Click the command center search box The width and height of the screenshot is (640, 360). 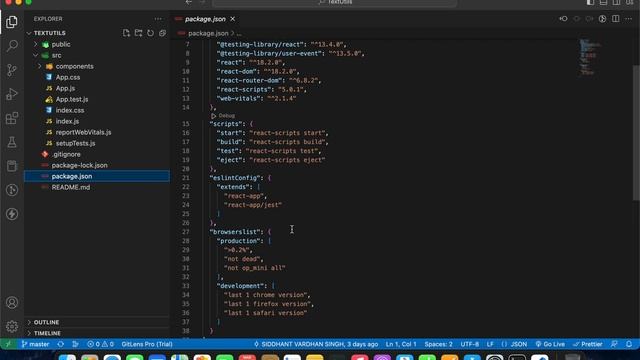click(x=335, y=2)
